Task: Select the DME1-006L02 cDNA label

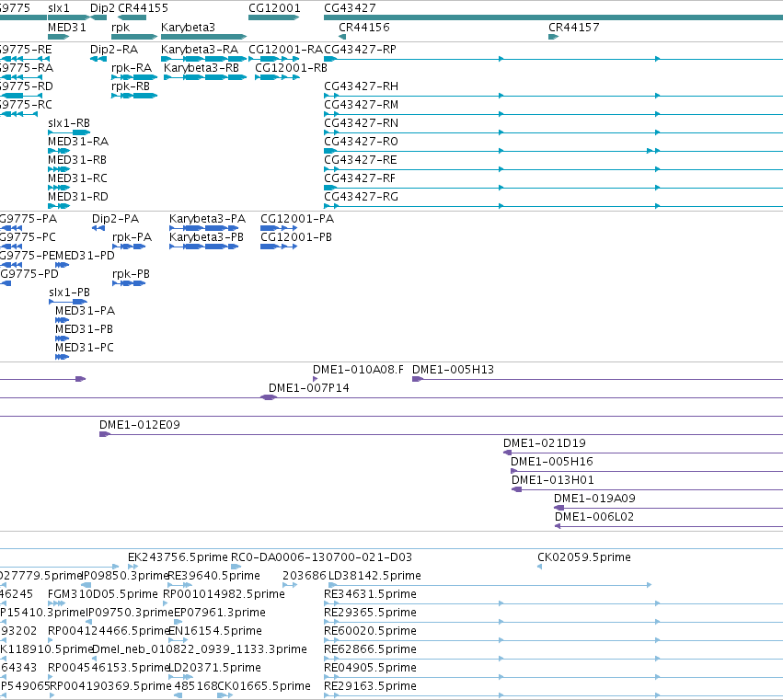Action: click(x=594, y=517)
